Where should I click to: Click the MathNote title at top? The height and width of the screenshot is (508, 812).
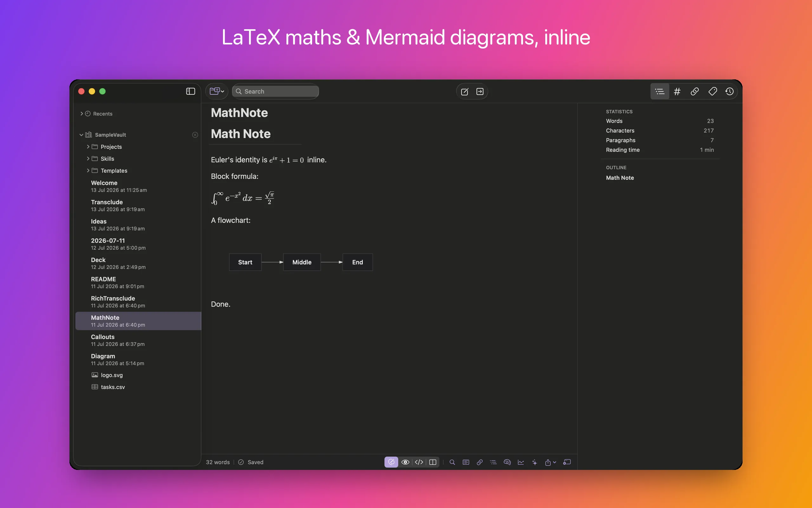pos(239,112)
